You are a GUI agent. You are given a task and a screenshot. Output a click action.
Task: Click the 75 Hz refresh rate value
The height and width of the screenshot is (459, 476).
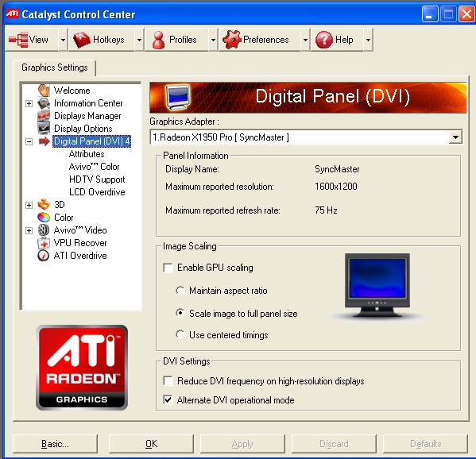click(x=326, y=210)
